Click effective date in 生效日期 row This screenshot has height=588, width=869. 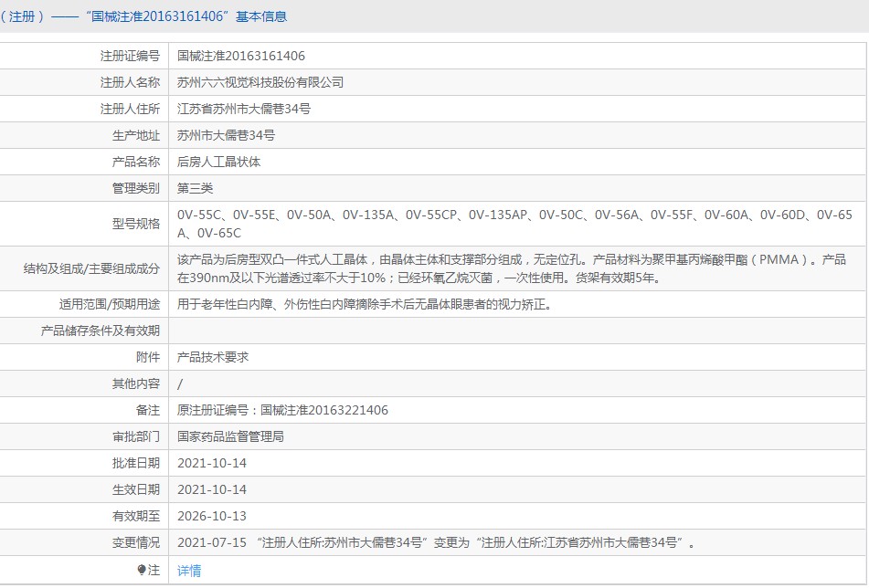coord(212,489)
